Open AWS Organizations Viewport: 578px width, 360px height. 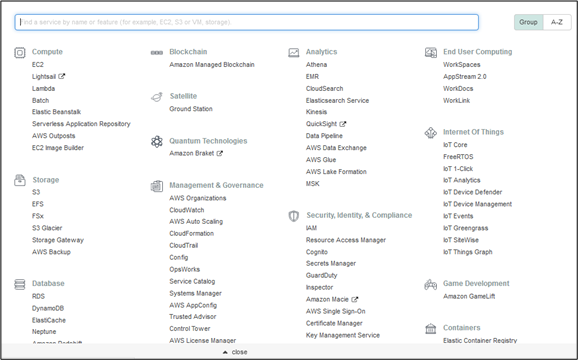pos(198,198)
